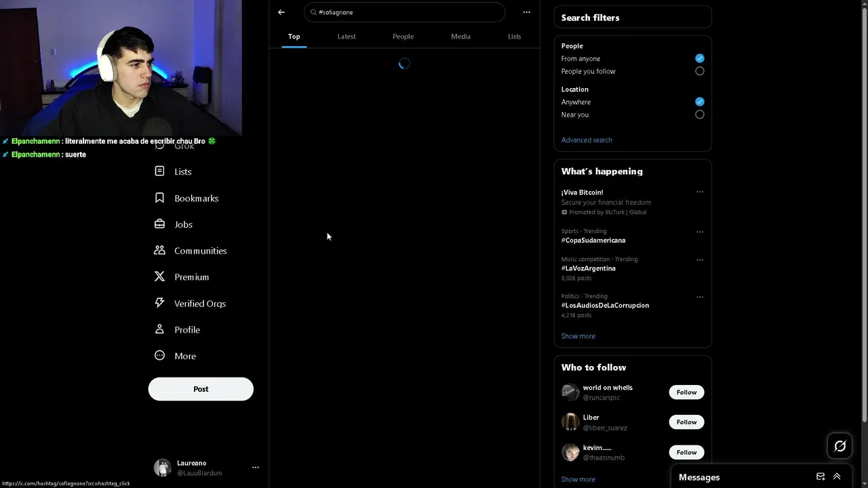Click the Post button
868x488 pixels.
[x=201, y=389]
